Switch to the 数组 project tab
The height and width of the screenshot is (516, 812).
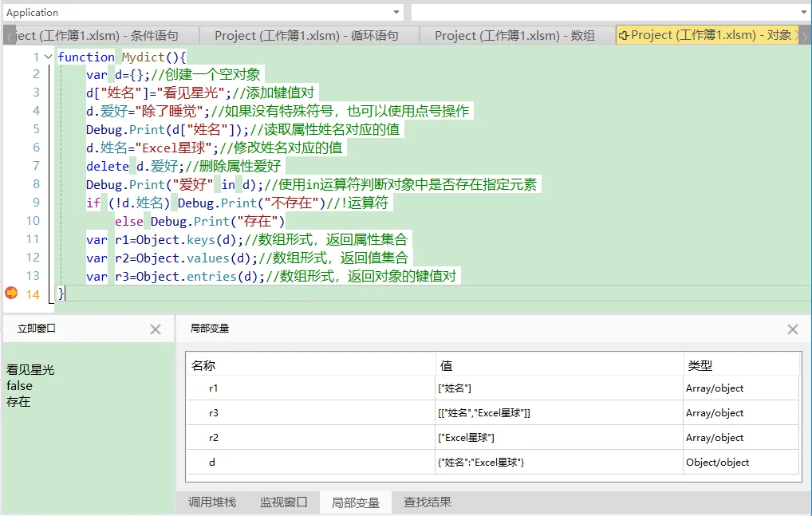click(x=517, y=36)
